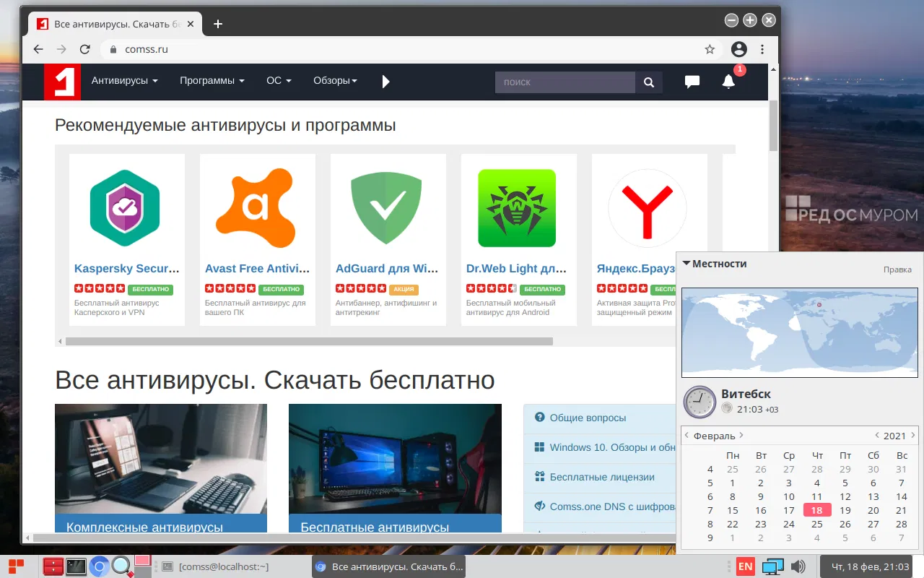Click the green AdGuard shield logo
Image resolution: width=924 pixels, height=578 pixels.
tap(386, 209)
